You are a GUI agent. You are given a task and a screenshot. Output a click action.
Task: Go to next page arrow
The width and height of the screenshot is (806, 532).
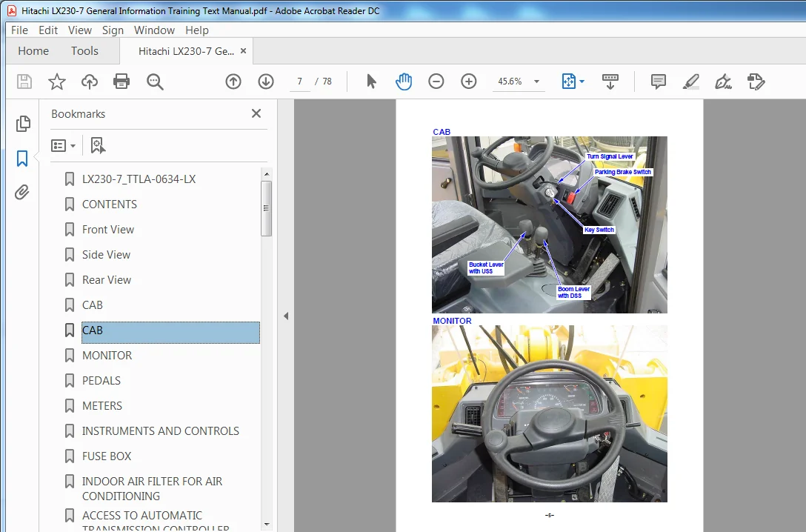click(x=266, y=82)
